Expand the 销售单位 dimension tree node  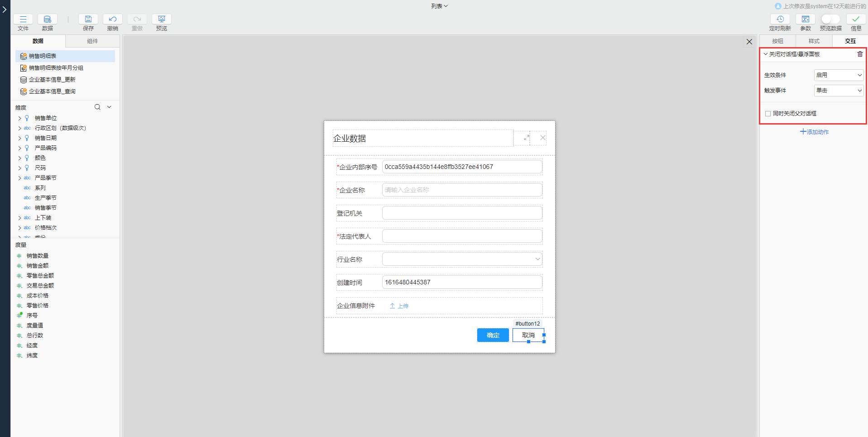pos(19,118)
